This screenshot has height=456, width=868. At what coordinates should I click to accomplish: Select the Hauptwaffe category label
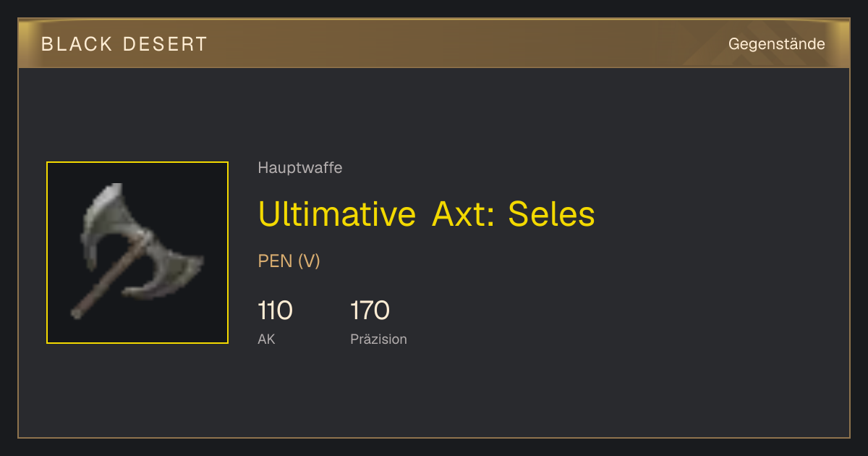[300, 168]
